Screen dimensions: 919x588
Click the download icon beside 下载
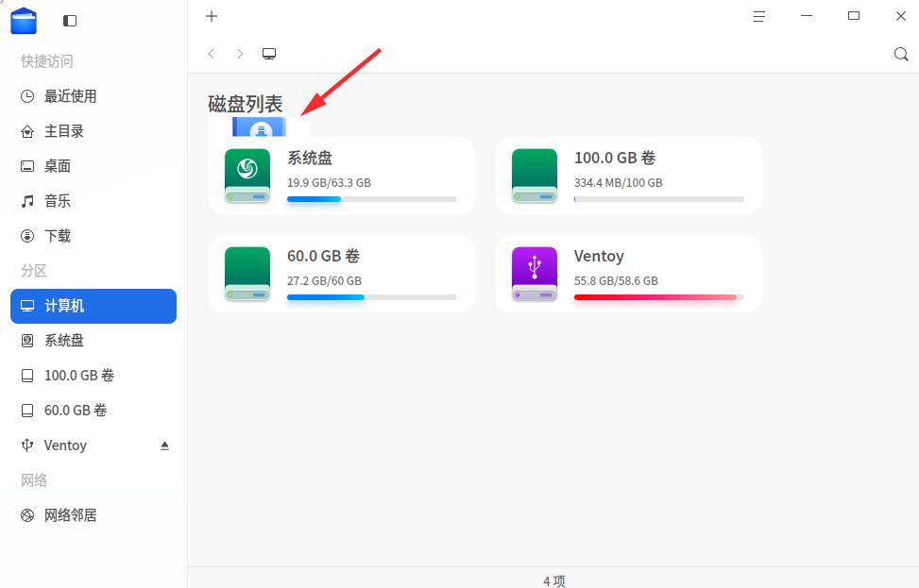27,236
